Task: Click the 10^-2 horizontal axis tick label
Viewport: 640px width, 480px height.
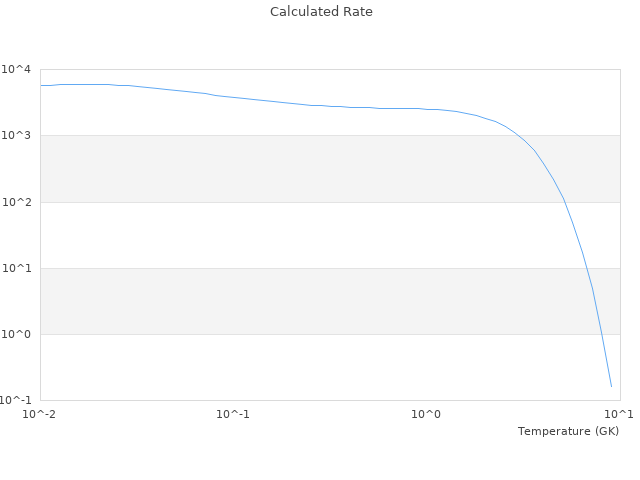Action: click(x=40, y=414)
